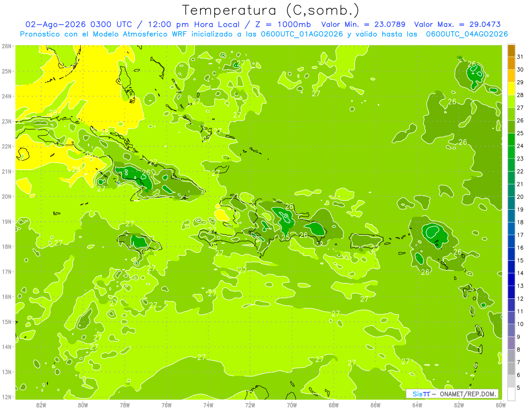Select 'Valor Max. = 29.0473' text
Image resolution: width=532 pixels, height=411 pixels.
[458, 24]
